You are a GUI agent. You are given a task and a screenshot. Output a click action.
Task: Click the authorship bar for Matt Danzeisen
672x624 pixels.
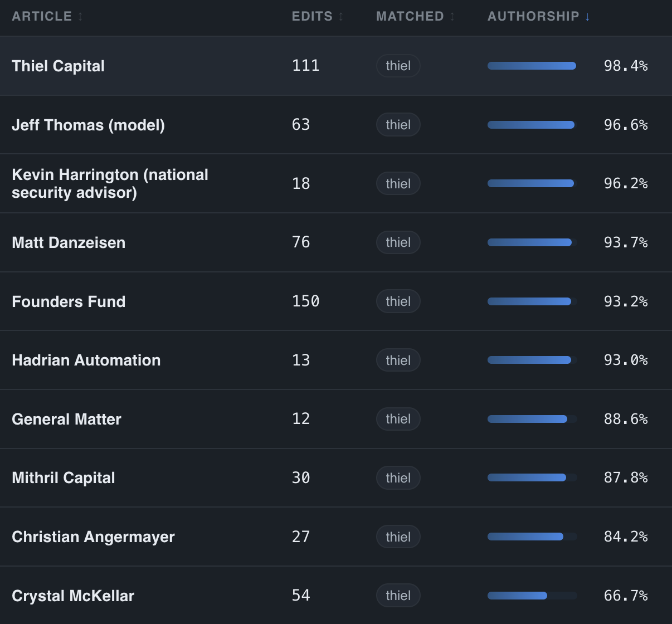coord(532,242)
